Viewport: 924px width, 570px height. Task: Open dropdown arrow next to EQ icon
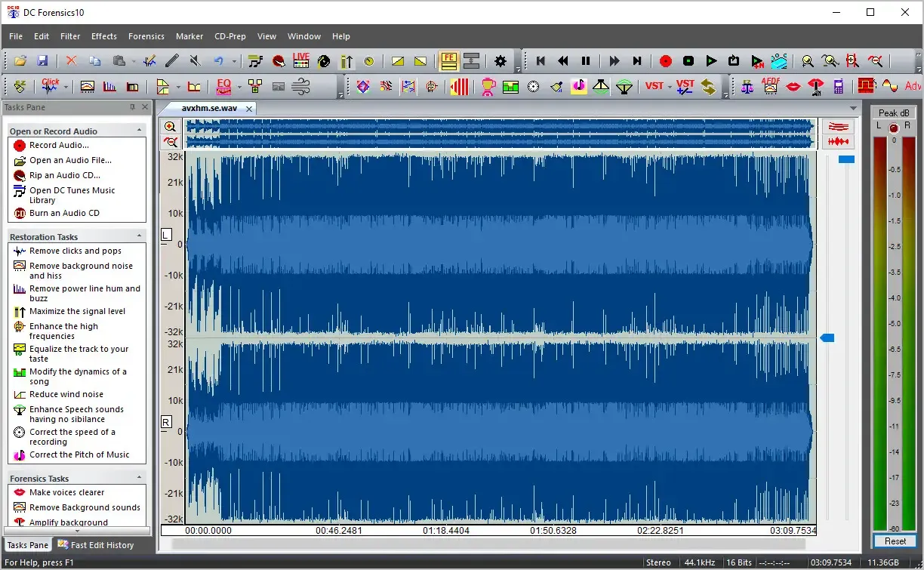pos(239,87)
